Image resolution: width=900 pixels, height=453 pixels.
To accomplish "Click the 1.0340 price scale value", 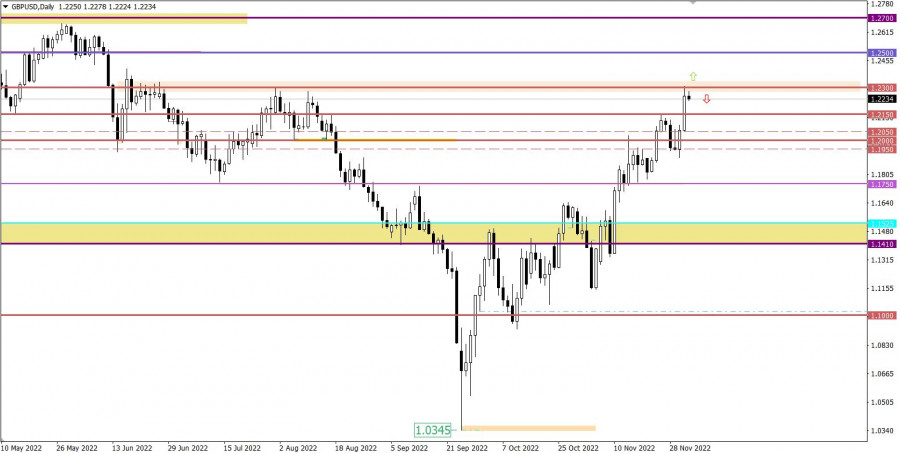I will click(881, 430).
